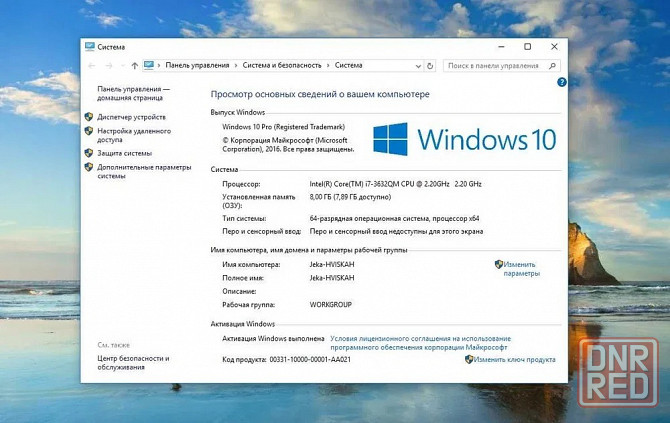Click the shield icon beside Защита системы
Image resolution: width=670 pixels, height=423 pixels.
click(x=89, y=153)
